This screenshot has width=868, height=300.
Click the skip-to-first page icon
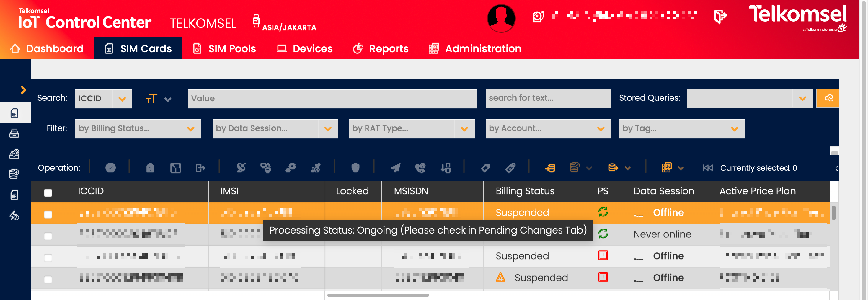(x=707, y=167)
